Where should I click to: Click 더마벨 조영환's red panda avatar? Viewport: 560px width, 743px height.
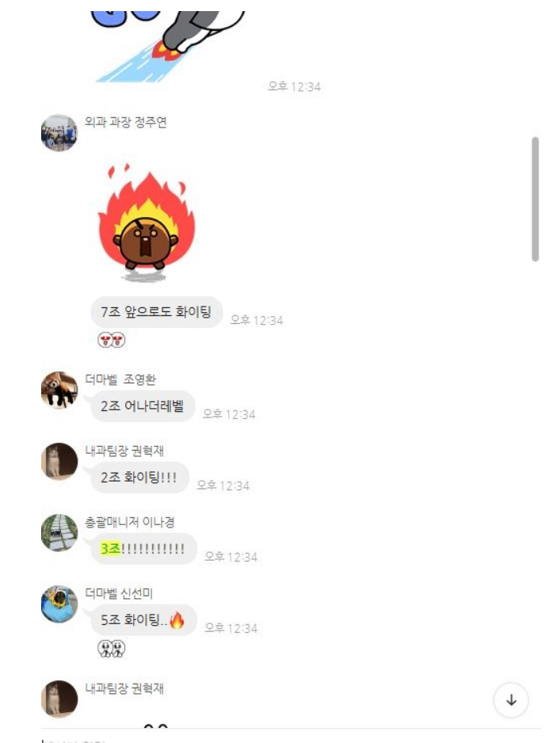(x=59, y=390)
